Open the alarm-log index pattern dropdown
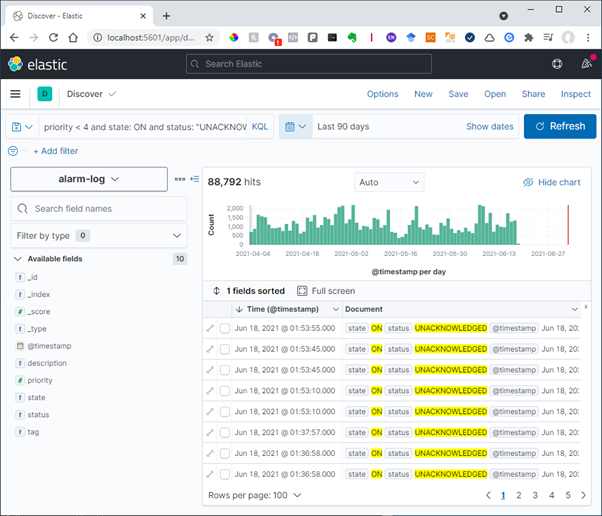Viewport: 602px width, 516px height. pyautogui.click(x=89, y=179)
